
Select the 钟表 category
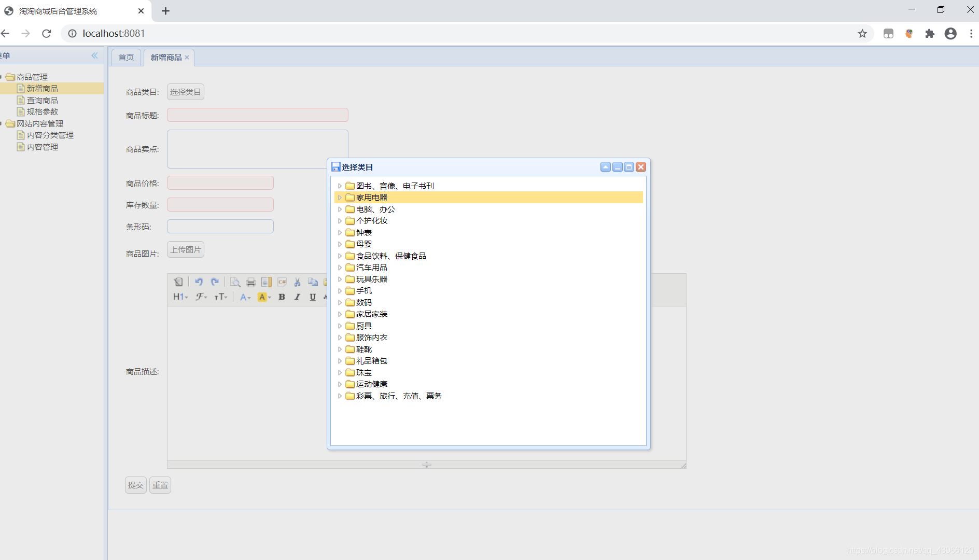364,233
